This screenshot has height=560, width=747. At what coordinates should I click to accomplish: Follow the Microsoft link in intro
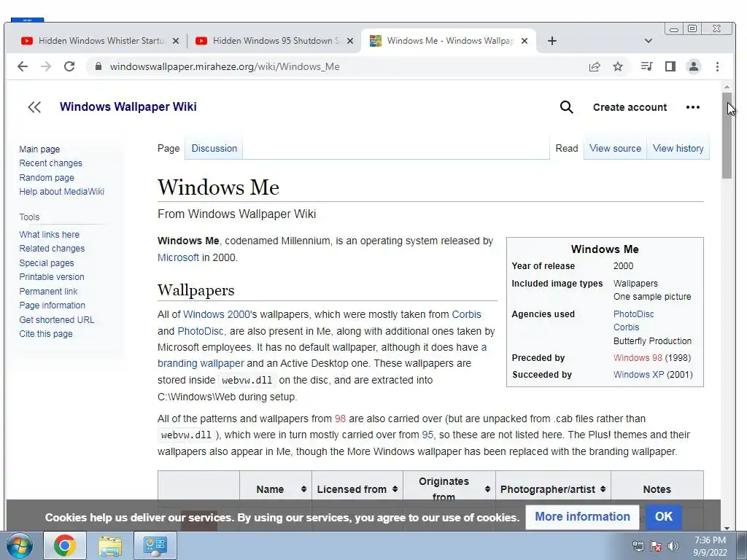tap(178, 257)
